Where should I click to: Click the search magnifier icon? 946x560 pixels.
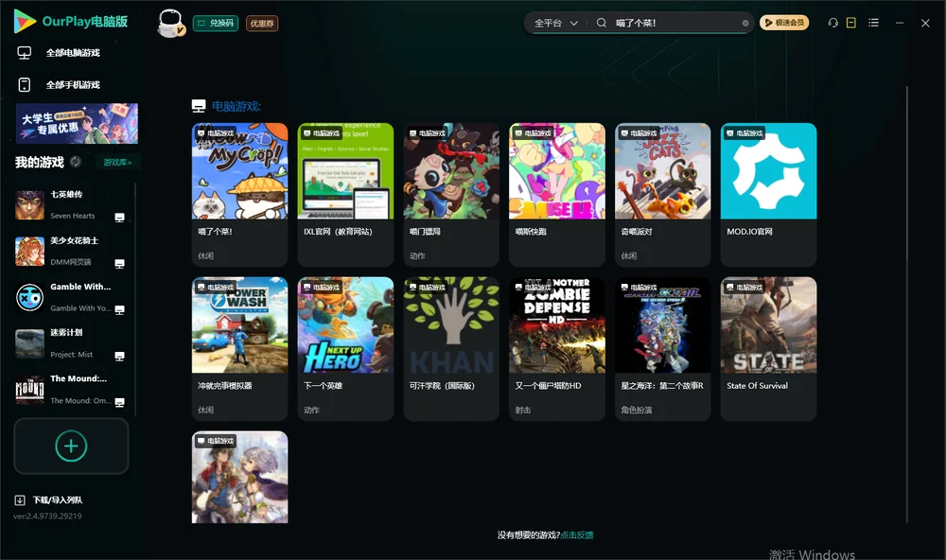(602, 23)
